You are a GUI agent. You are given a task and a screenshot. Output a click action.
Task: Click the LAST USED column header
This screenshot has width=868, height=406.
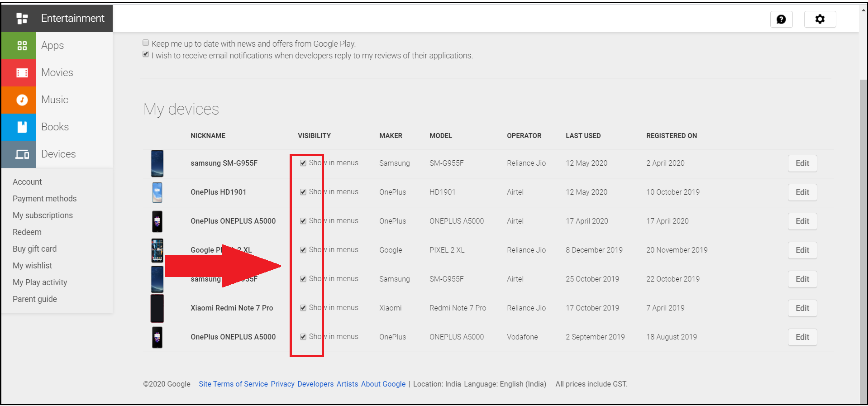583,136
